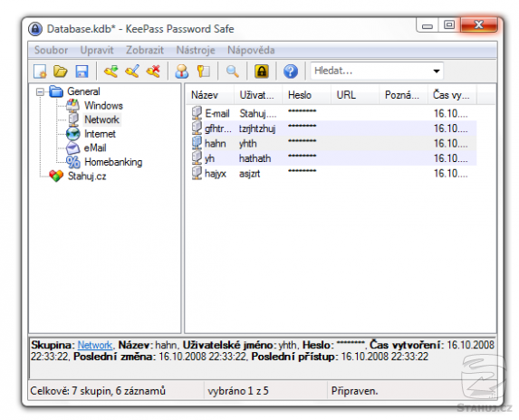Click username "yhth" in the hahn row
The image size is (519, 420).
click(247, 144)
